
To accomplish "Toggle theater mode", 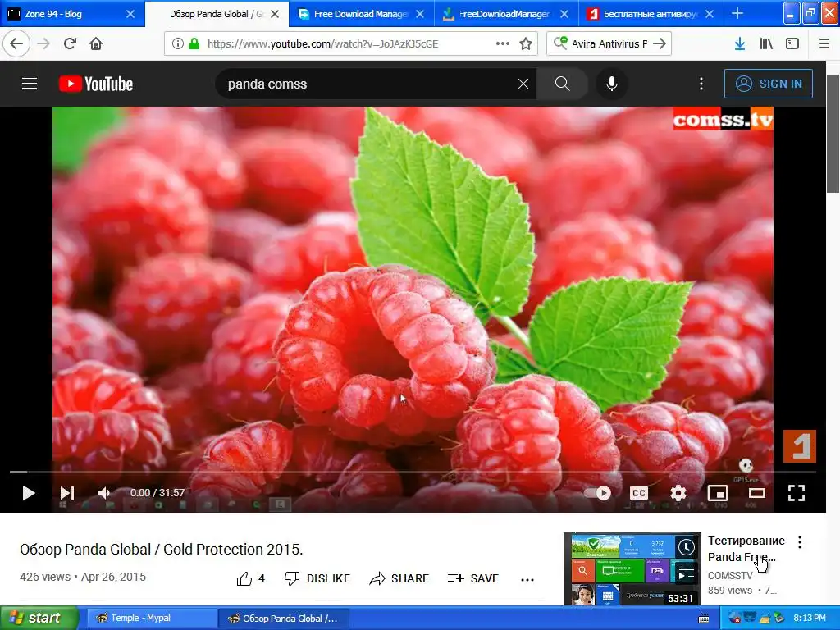I will tap(757, 493).
